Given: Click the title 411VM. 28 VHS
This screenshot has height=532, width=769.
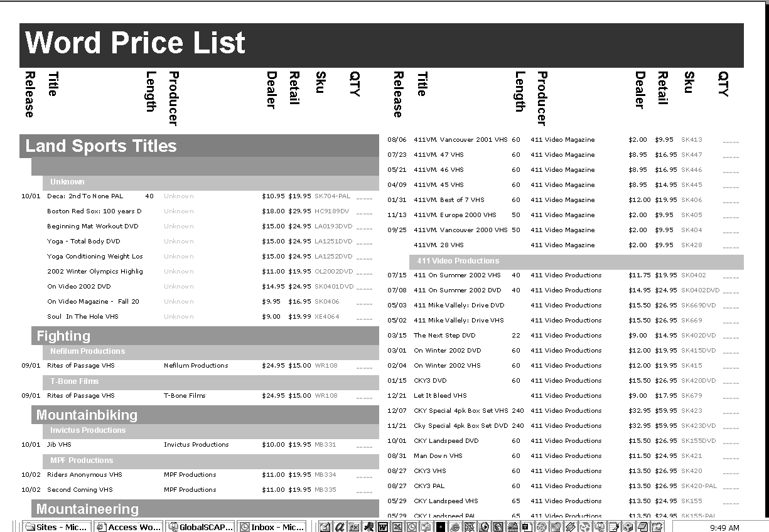Looking at the screenshot, I should pos(439,245).
